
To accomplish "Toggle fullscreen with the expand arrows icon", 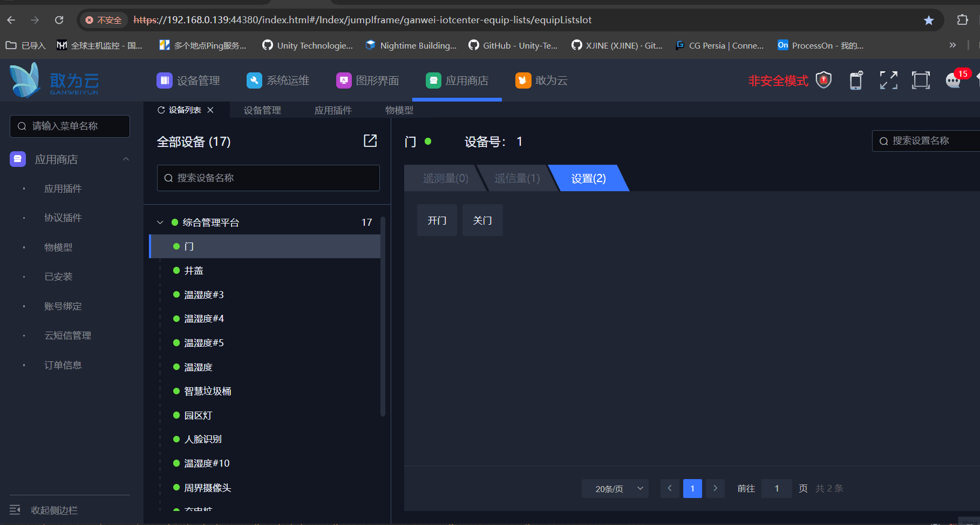I will [x=889, y=80].
